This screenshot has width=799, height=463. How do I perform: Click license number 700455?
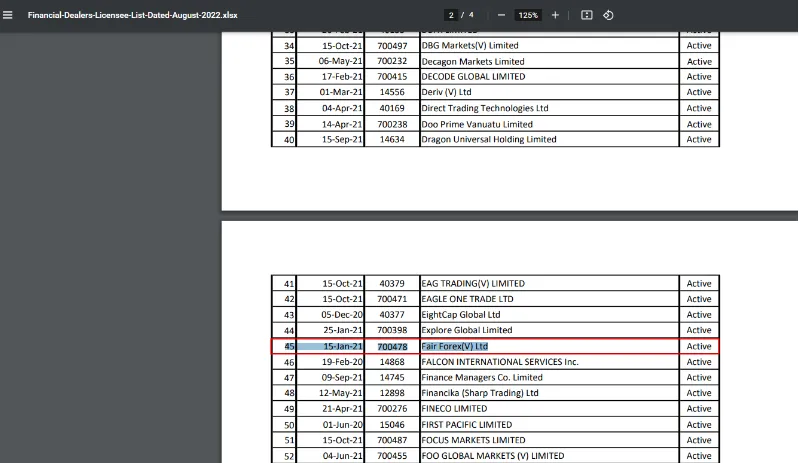click(x=392, y=456)
